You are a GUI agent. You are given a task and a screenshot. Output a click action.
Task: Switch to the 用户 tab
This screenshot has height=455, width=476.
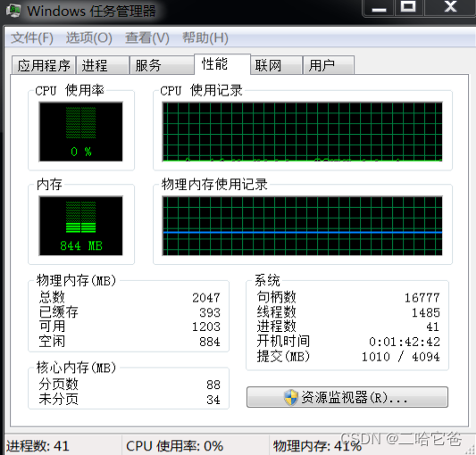click(329, 65)
